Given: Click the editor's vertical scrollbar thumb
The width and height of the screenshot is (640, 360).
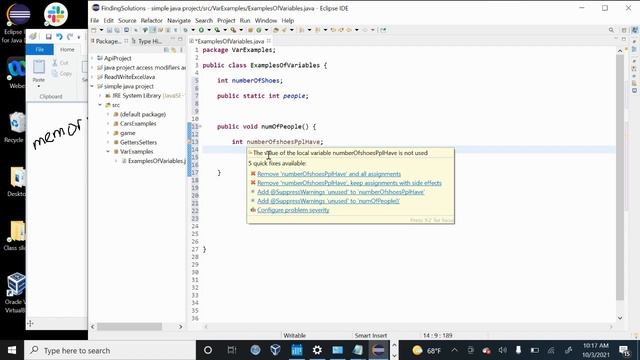Looking at the screenshot, I should (620, 178).
